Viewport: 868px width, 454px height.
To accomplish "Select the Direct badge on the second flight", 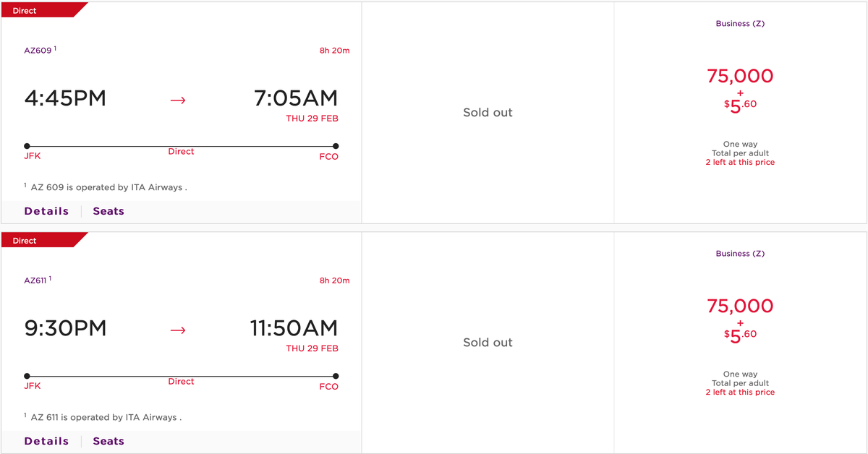I will click(x=23, y=239).
